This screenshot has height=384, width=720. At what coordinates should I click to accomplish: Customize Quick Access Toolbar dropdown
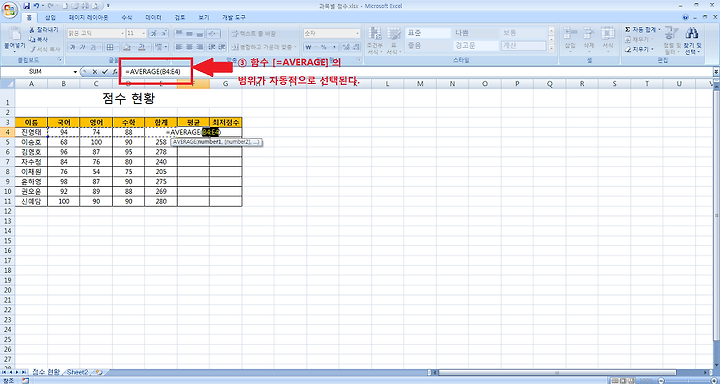(x=108, y=6)
